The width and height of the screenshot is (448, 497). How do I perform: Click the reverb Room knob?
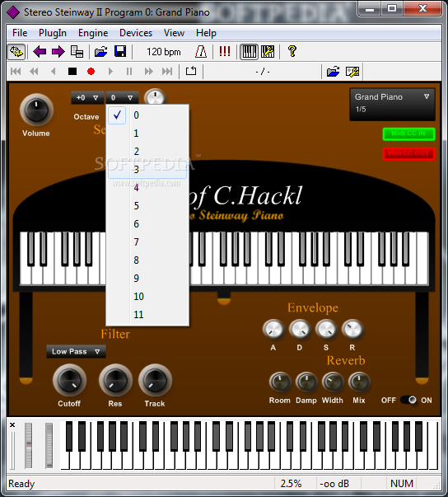pyautogui.click(x=280, y=382)
